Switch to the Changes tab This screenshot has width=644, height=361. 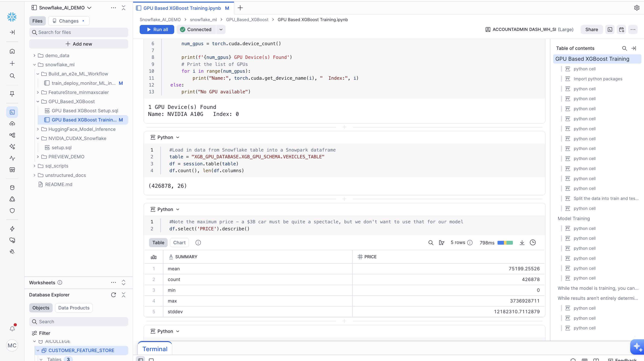(68, 21)
